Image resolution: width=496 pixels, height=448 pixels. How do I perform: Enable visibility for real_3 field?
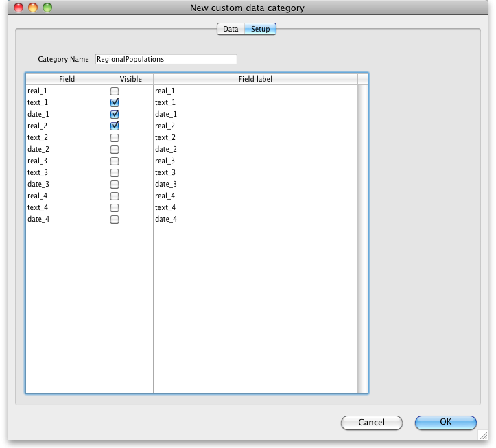(x=115, y=161)
